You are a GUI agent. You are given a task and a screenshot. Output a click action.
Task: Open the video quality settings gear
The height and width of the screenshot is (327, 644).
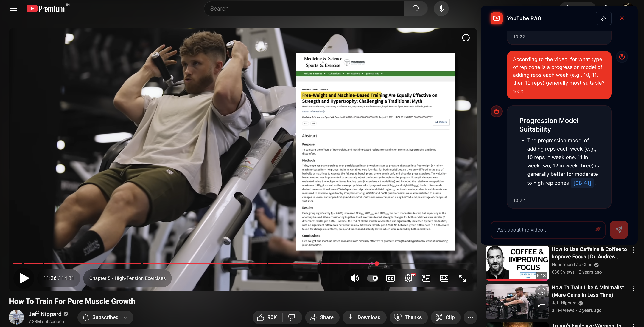point(408,278)
